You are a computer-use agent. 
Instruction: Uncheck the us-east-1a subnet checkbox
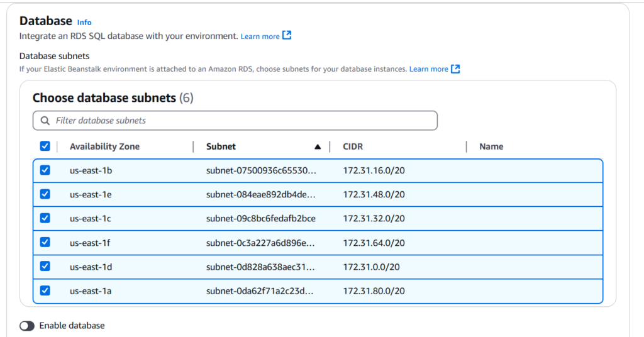coord(45,290)
